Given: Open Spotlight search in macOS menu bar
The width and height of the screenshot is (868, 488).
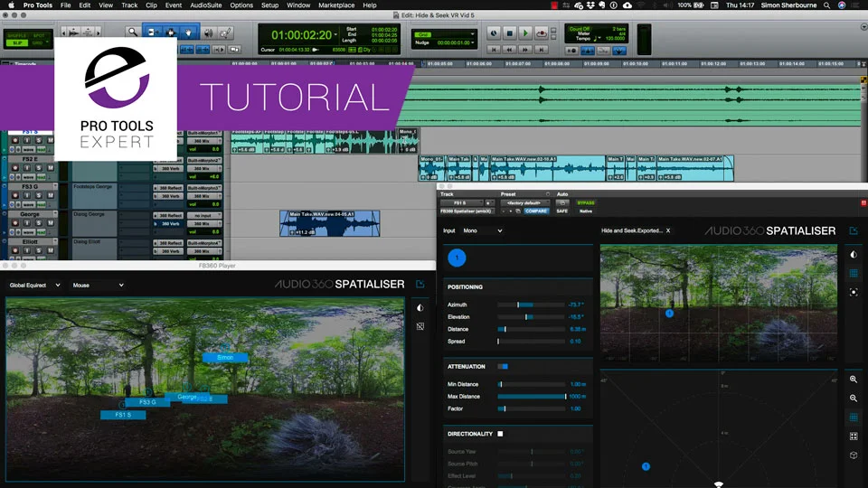Looking at the screenshot, I should (826, 5).
